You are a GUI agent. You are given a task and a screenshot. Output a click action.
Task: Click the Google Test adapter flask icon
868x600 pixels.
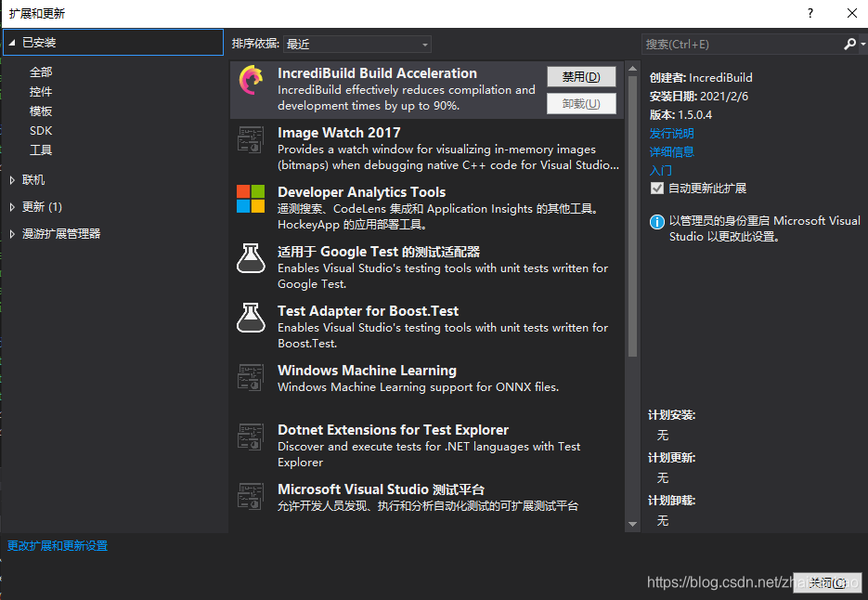click(x=251, y=258)
